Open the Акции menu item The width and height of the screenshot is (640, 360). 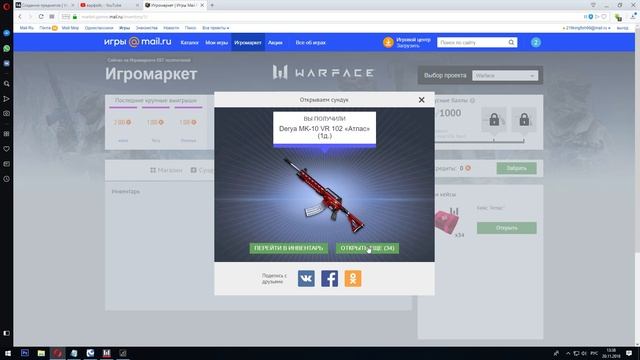click(x=275, y=42)
